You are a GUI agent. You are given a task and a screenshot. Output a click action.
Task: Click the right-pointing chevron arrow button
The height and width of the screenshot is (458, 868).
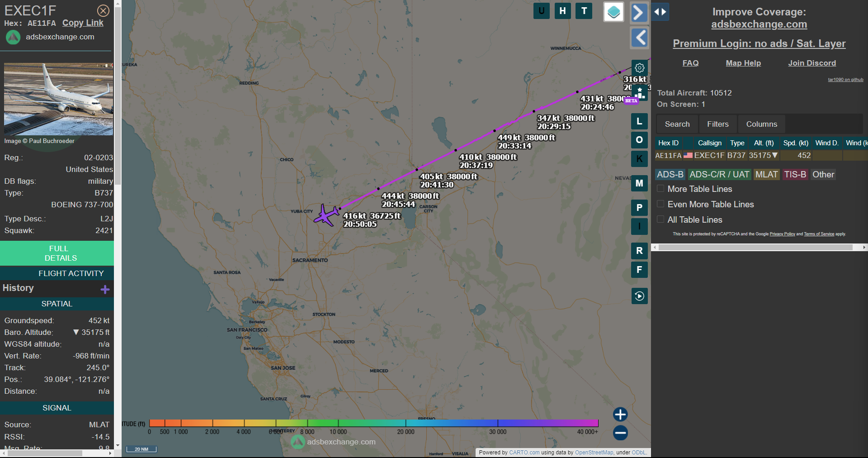(639, 12)
